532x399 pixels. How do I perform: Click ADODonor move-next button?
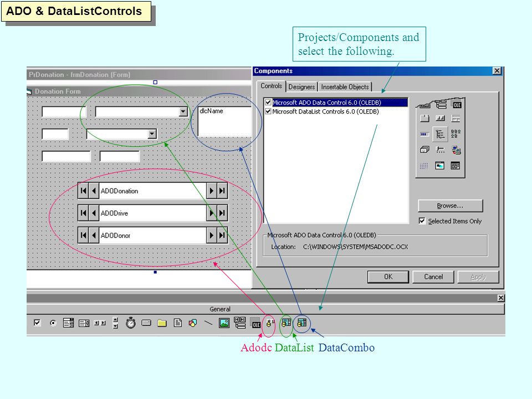[x=211, y=235]
